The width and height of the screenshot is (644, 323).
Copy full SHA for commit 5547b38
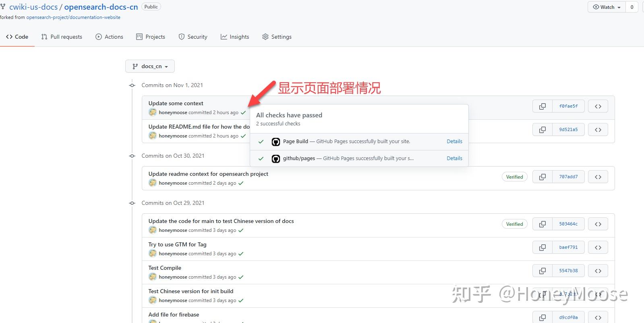pyautogui.click(x=543, y=271)
